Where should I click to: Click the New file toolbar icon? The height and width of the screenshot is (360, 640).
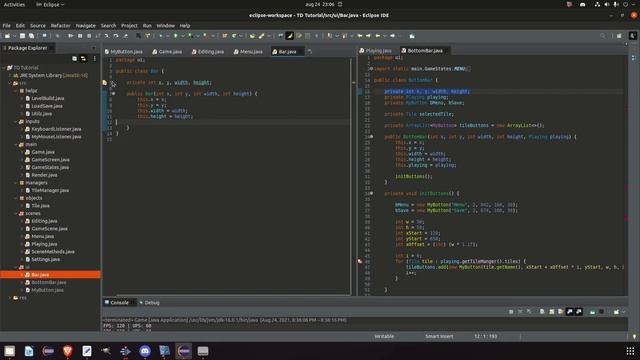point(7,36)
